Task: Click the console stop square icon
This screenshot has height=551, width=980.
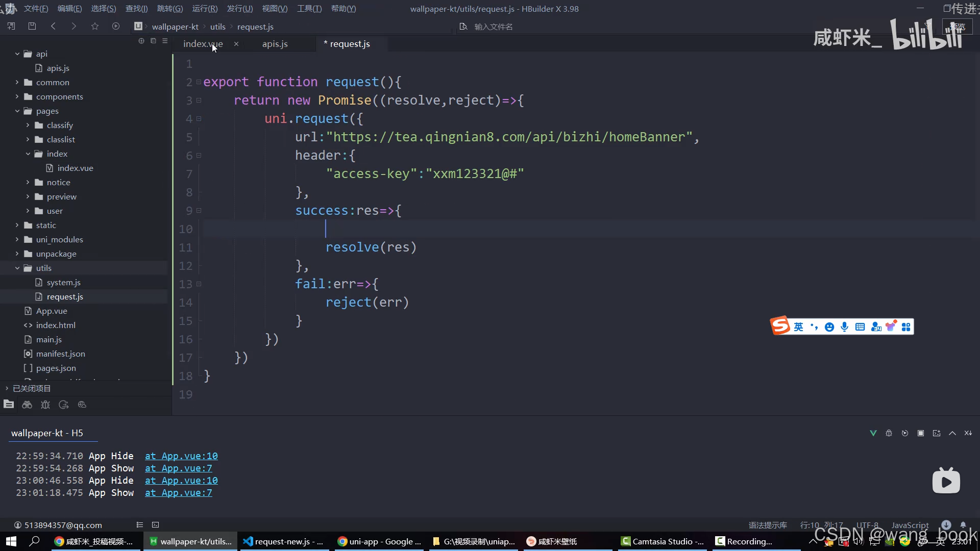Action: [921, 433]
